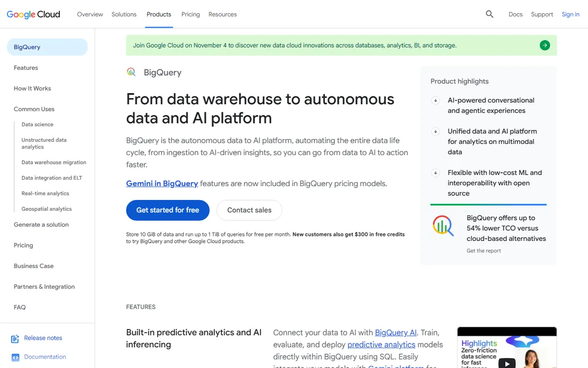588x368 pixels.
Task: Jump to Common Uses section
Action: pos(34,109)
